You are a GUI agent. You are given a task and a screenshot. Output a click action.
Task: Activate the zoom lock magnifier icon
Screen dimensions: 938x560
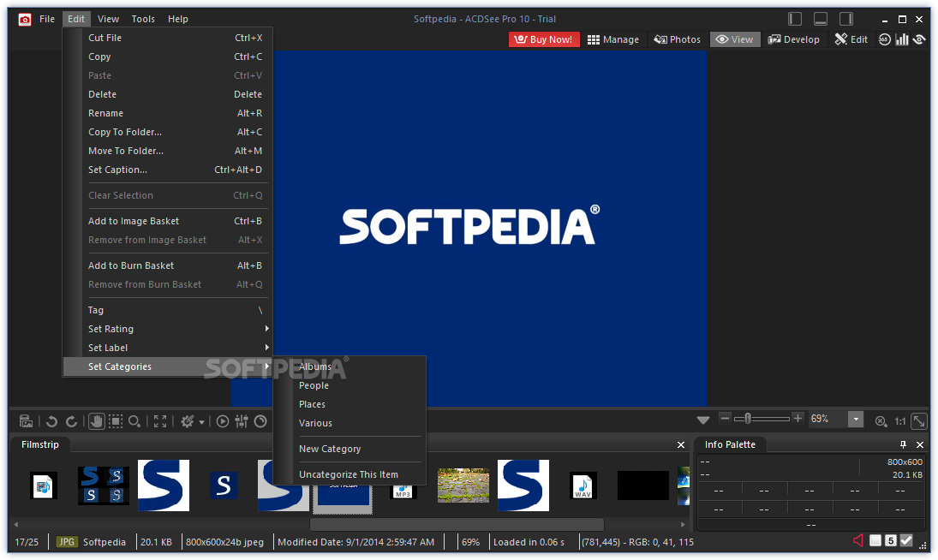pyautogui.click(x=881, y=421)
